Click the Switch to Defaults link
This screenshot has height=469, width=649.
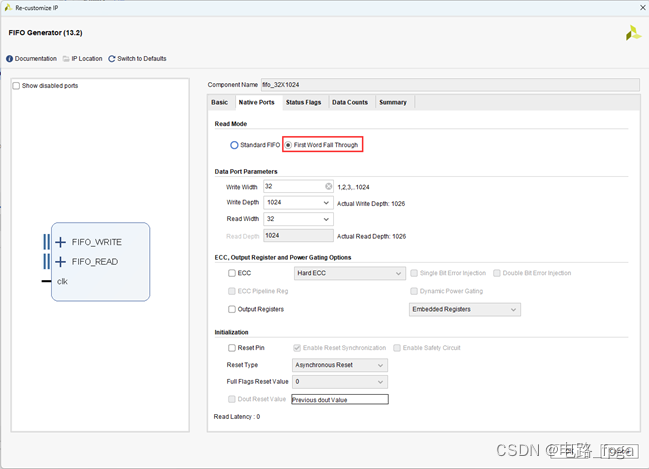click(x=142, y=59)
